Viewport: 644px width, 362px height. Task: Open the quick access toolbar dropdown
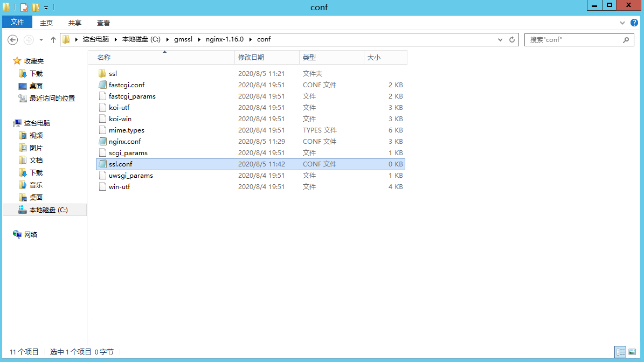46,8
